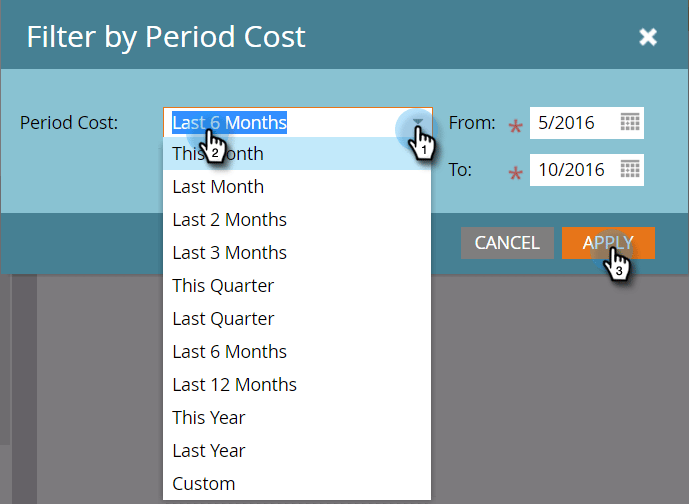Select This Month from the list

pyautogui.click(x=297, y=154)
